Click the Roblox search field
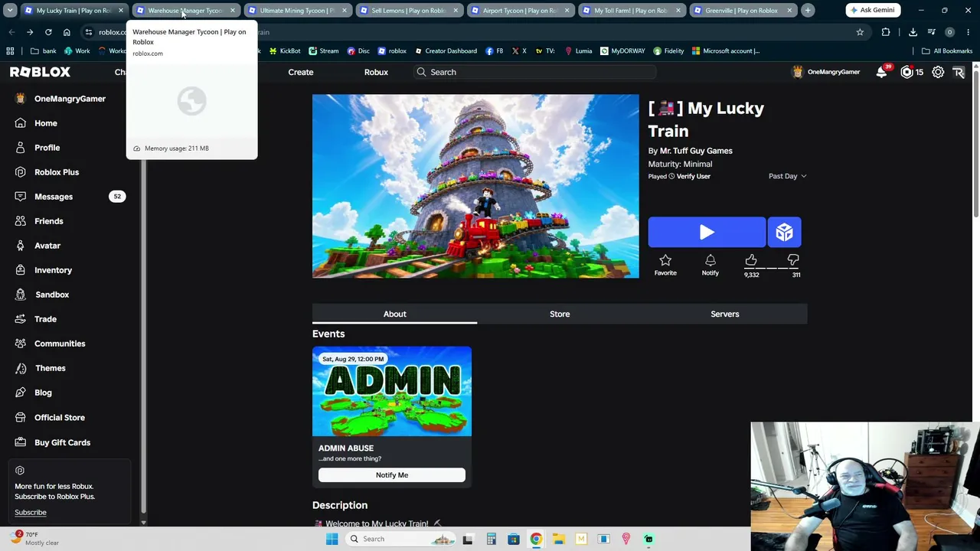980x551 pixels. point(534,72)
